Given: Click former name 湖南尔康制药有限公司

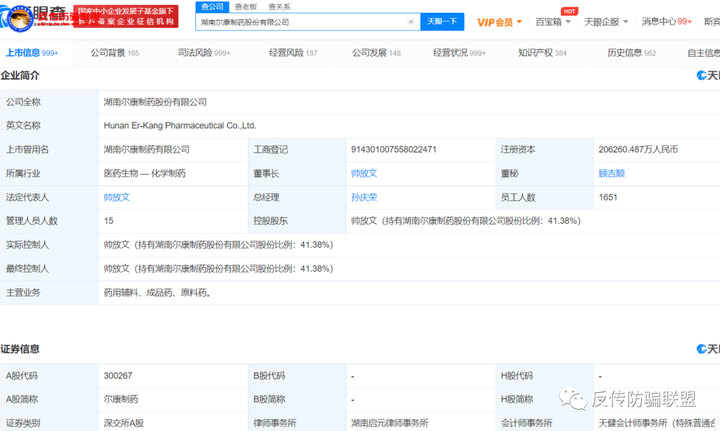Looking at the screenshot, I should 146,150.
